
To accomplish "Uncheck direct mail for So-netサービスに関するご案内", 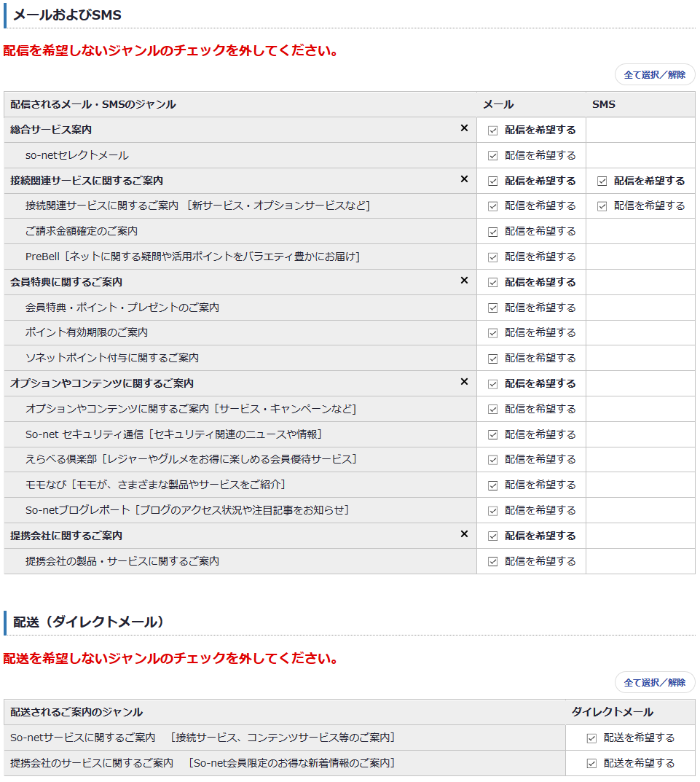I will pos(591,738).
